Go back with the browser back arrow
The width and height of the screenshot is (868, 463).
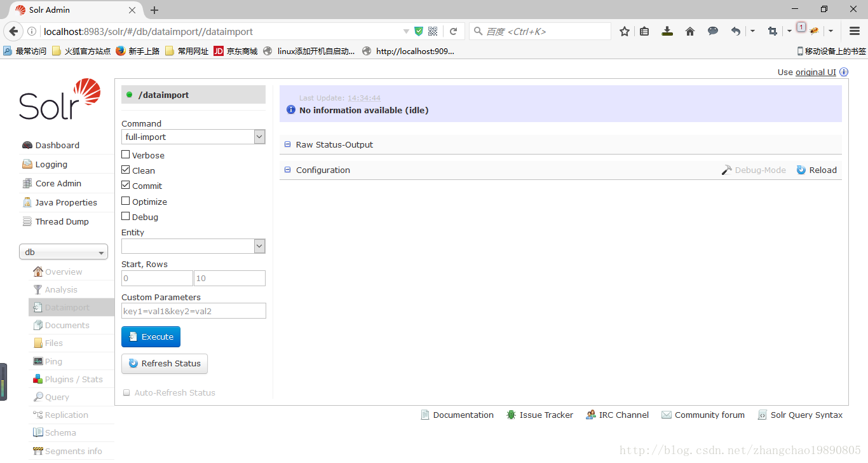(x=13, y=31)
